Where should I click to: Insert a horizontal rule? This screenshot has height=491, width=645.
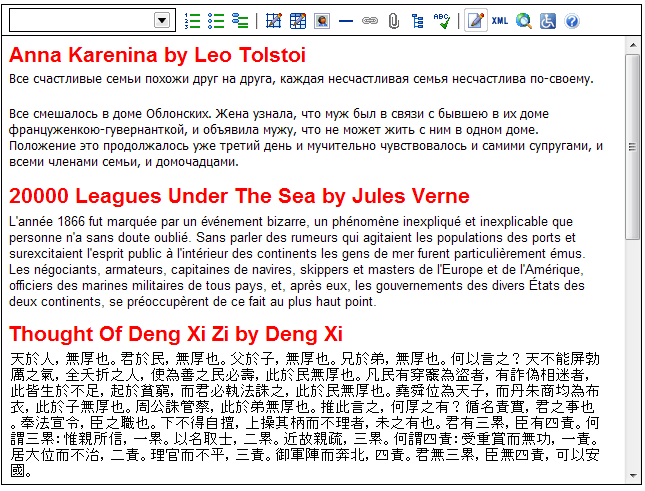(346, 21)
